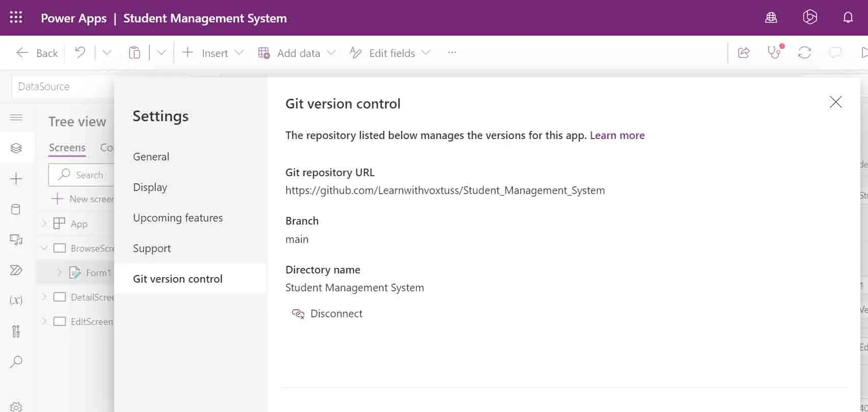Image resolution: width=868 pixels, height=412 pixels.
Task: Open the Settings gear in left rail
Action: pos(16,407)
